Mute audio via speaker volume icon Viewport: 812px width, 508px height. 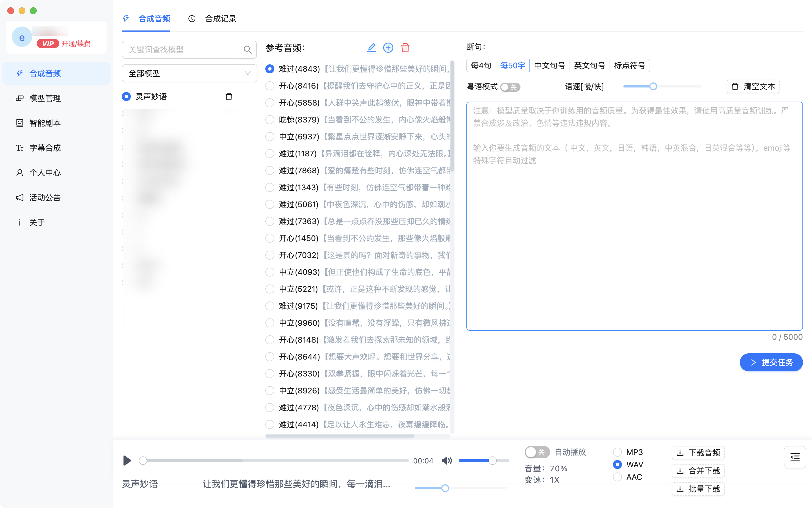tap(447, 461)
